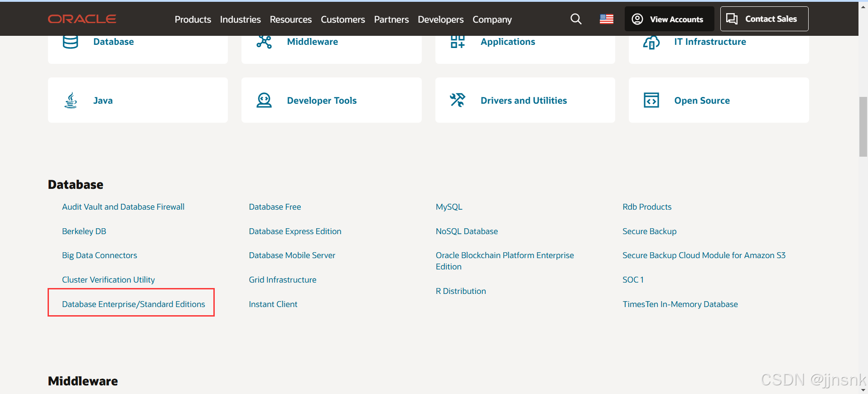Open Cluster Verification Utility link
This screenshot has width=868, height=394.
click(x=108, y=280)
